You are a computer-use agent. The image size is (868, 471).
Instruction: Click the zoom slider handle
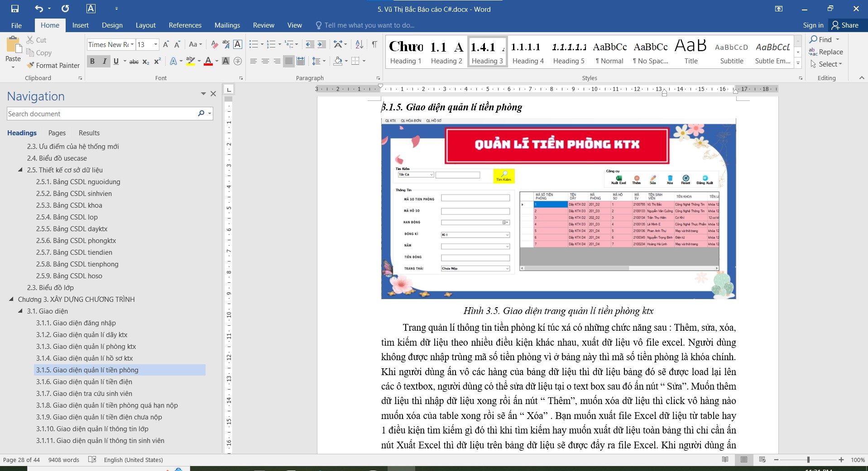coord(808,460)
